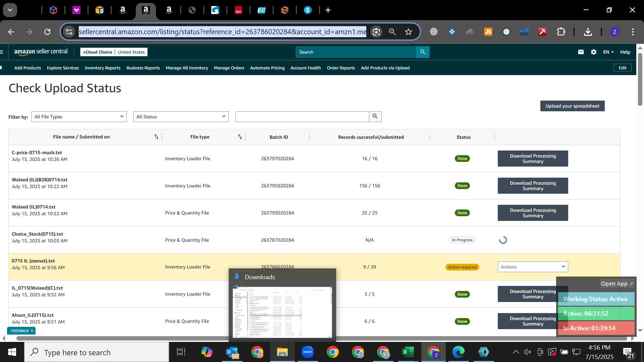
Task: Click the teal search magnifier button
Action: pyautogui.click(x=423, y=52)
